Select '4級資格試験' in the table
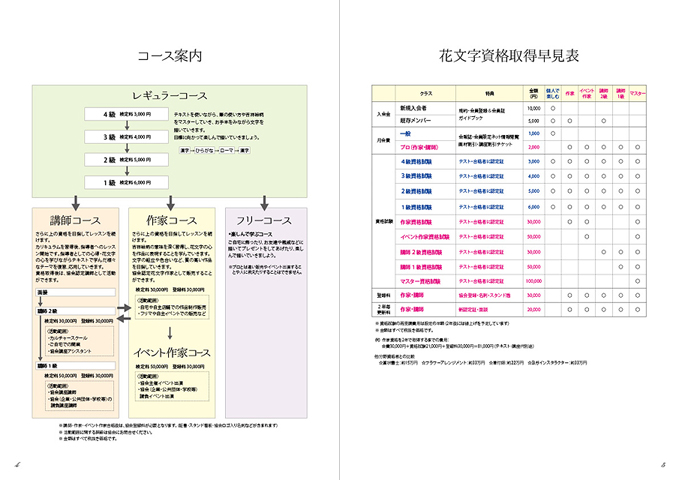This screenshot has width=679, height=480. tap(417, 162)
